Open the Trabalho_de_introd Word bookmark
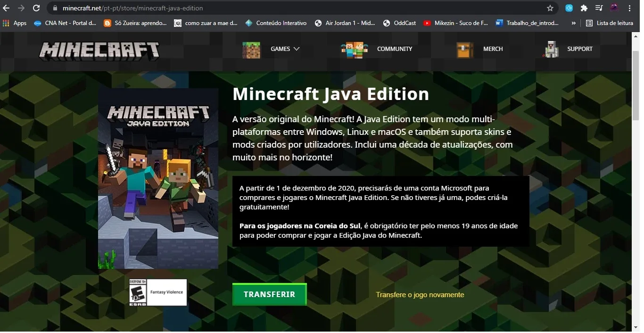This screenshot has width=644, height=333. pos(528,23)
